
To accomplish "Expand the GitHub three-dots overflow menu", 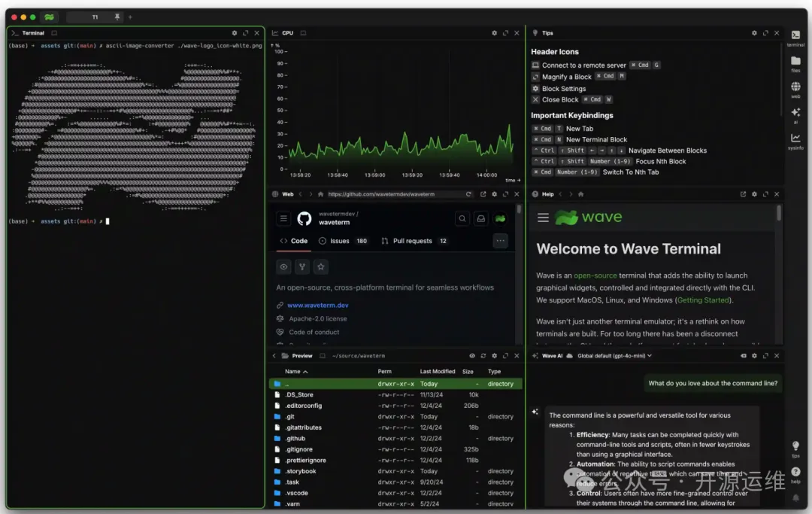I will (x=500, y=241).
